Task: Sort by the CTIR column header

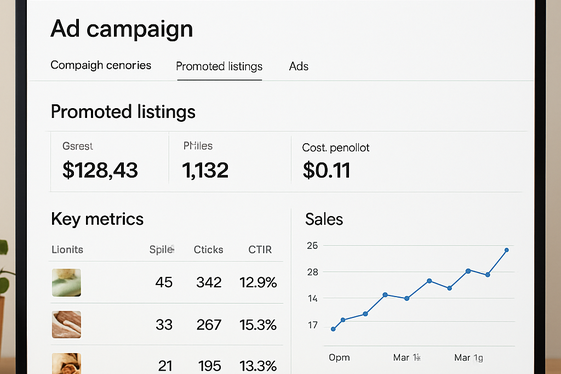Action: tap(260, 249)
